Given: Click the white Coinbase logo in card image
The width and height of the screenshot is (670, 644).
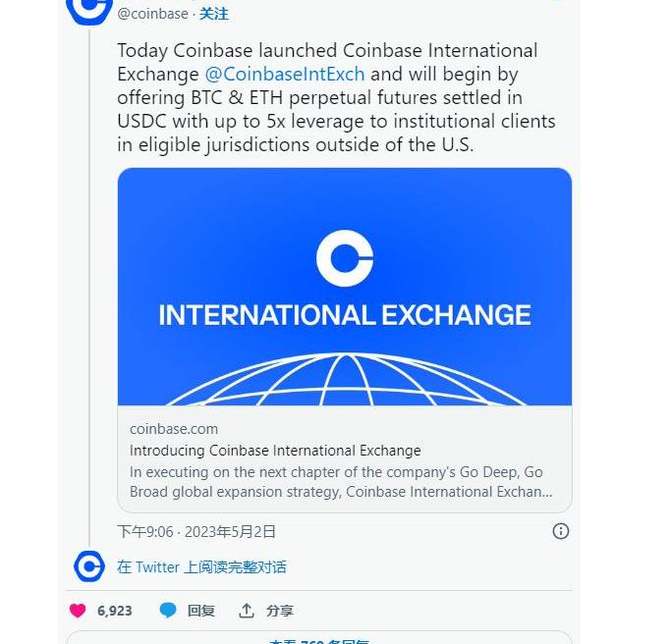Looking at the screenshot, I should click(345, 258).
